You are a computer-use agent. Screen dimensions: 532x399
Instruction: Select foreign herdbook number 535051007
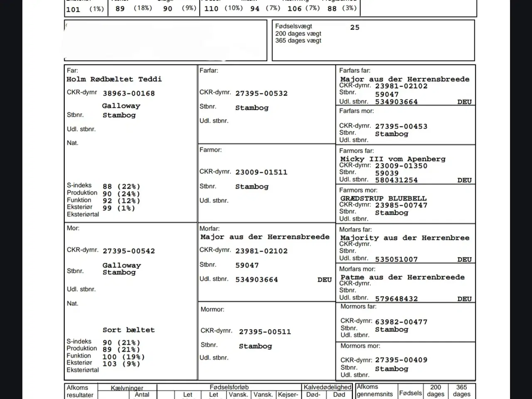point(397,259)
